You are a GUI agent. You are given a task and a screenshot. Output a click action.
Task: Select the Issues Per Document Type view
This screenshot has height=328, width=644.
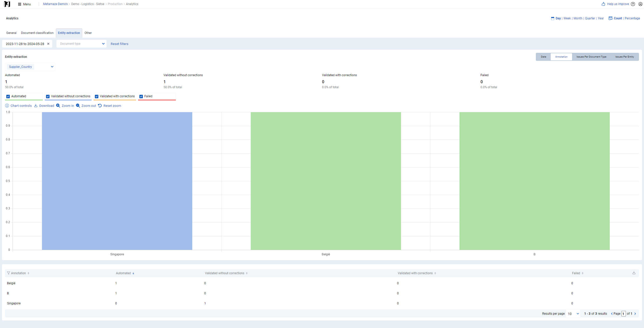[x=591, y=57]
